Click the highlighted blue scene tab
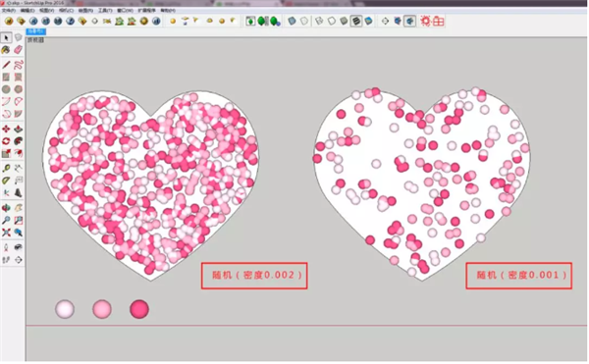This screenshot has width=589, height=364. click(x=36, y=31)
